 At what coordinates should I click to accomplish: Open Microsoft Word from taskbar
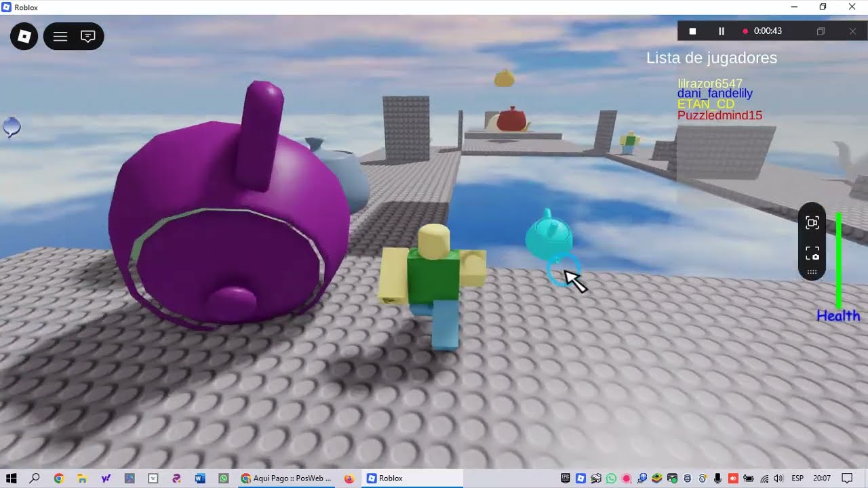tap(200, 479)
